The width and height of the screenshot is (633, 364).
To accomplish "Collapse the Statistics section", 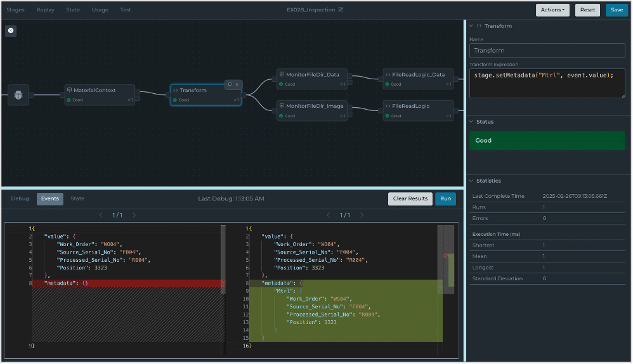I will [x=471, y=181].
